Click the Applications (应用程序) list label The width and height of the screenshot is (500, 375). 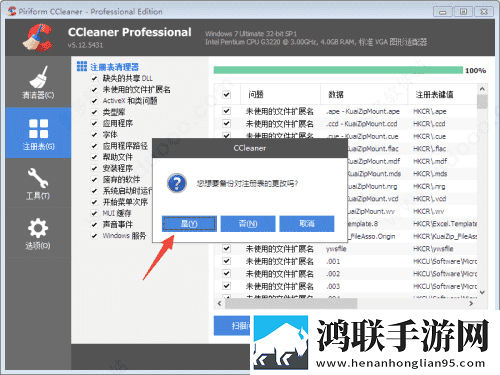click(x=118, y=123)
